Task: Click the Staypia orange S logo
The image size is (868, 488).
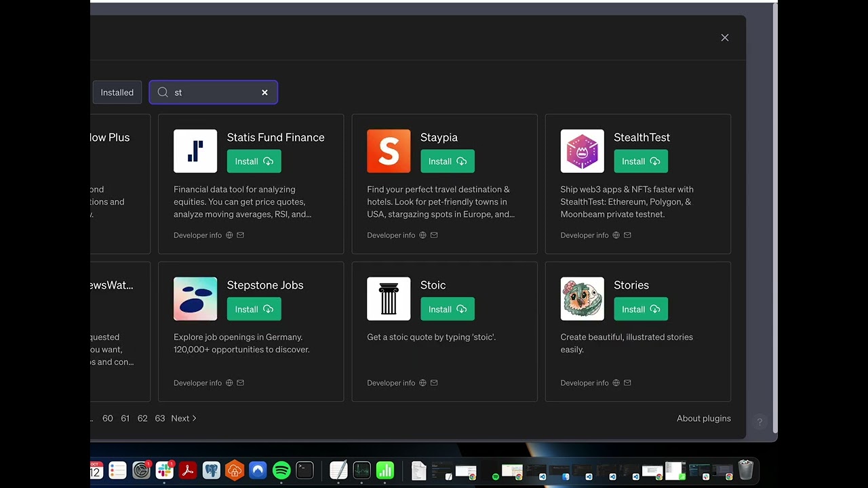Action: point(389,151)
